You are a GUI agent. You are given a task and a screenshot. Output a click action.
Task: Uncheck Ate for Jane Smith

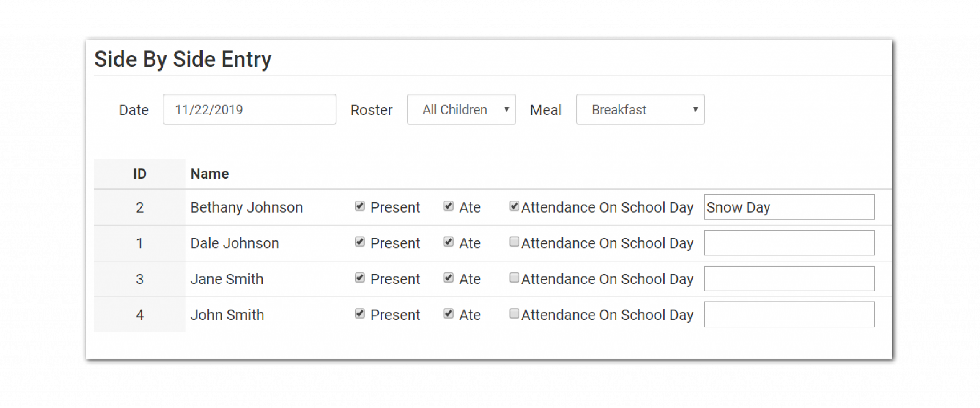click(448, 278)
